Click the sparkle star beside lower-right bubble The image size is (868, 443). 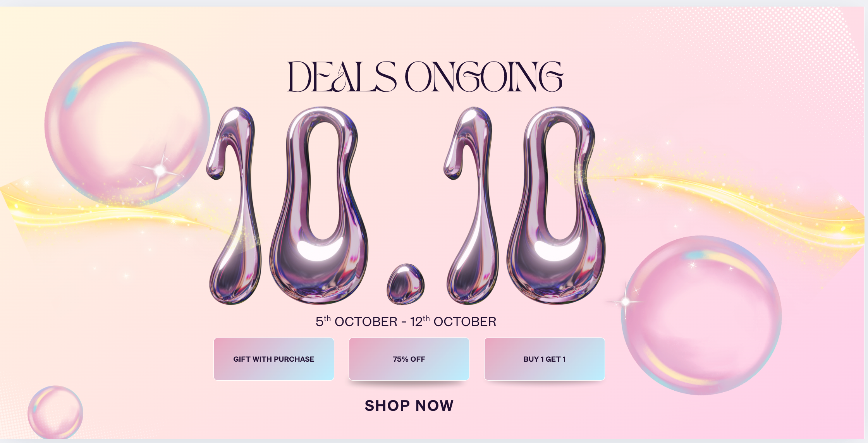coord(625,301)
